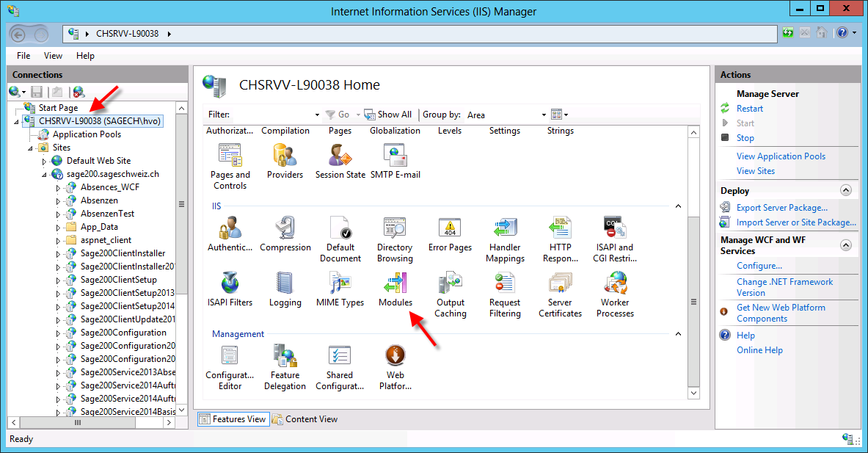Click Change .NET Framework Version link
The height and width of the screenshot is (453, 868).
[x=784, y=287]
